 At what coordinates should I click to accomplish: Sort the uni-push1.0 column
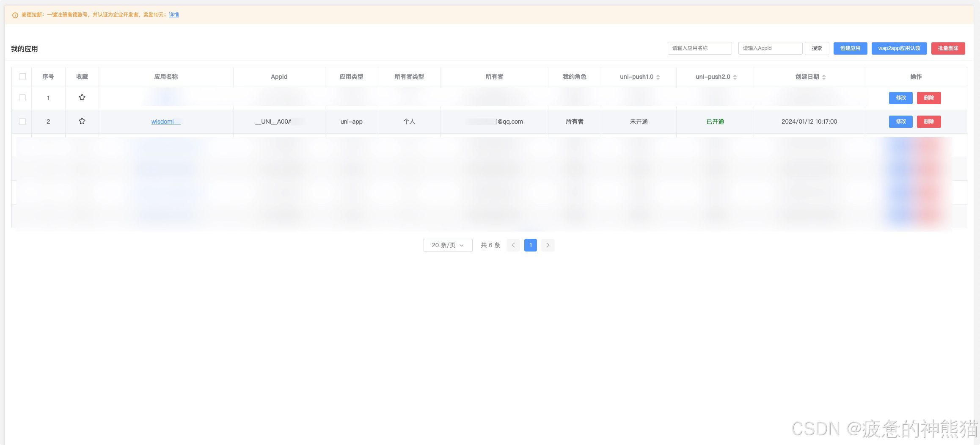pos(658,77)
